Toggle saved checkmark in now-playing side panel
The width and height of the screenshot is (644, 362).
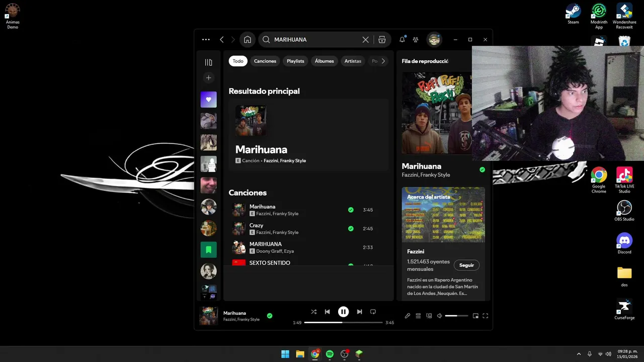tap(482, 170)
